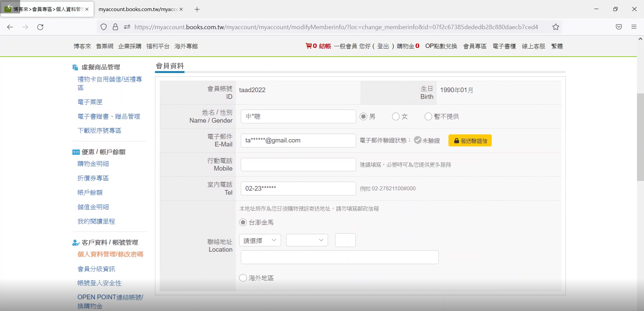
Task: Open the site permissions icon in address bar
Action: click(127, 27)
